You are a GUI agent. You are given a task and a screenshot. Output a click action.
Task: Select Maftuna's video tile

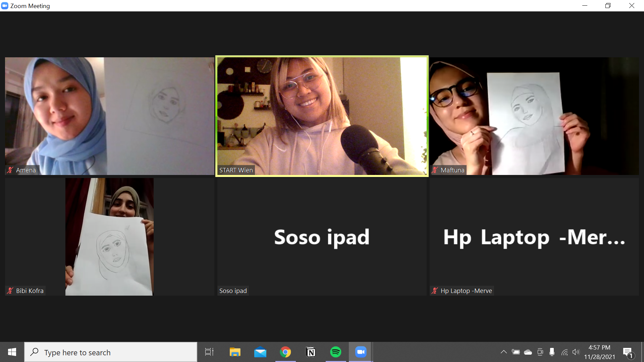coord(534,116)
